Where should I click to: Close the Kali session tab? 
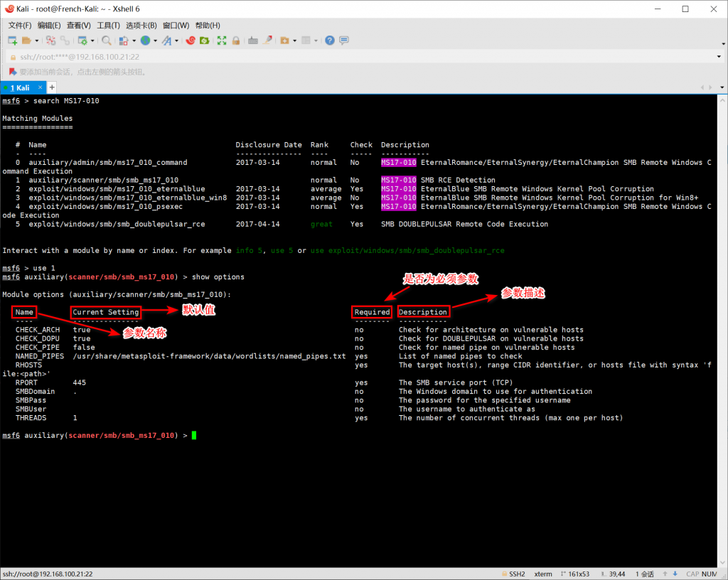click(x=41, y=87)
